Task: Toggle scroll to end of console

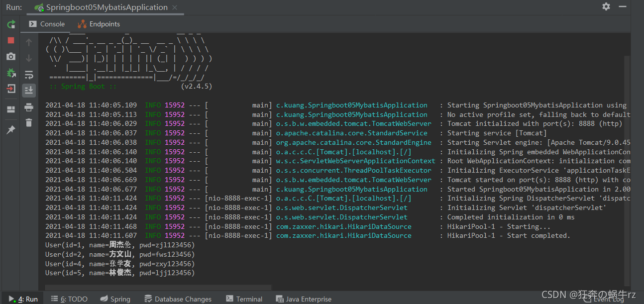Action: pos(29,90)
